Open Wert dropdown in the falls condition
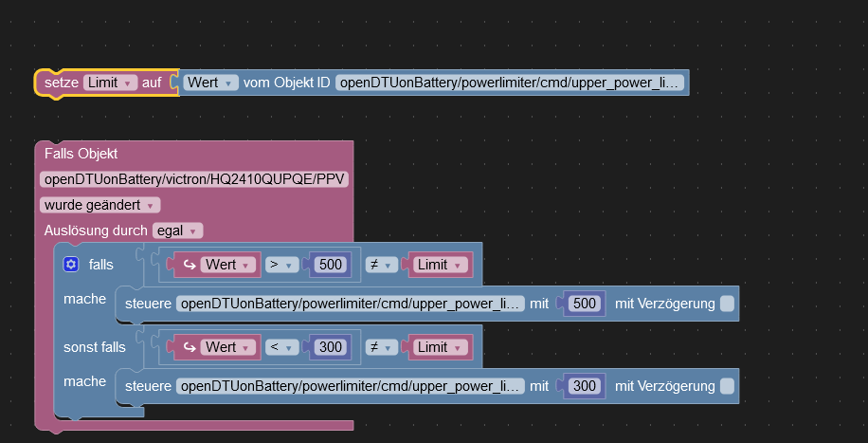This screenshot has height=443, width=868. 228,265
